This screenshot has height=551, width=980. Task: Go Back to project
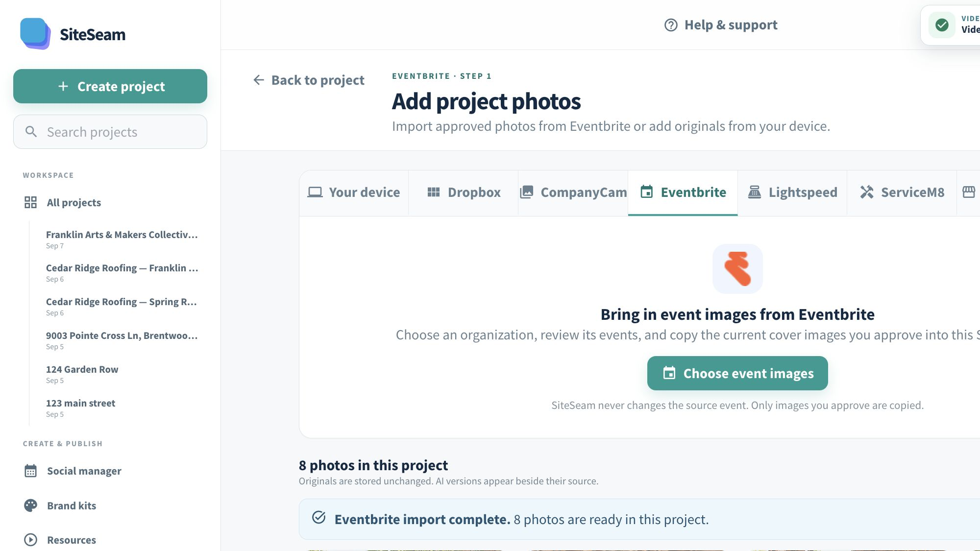coord(309,80)
